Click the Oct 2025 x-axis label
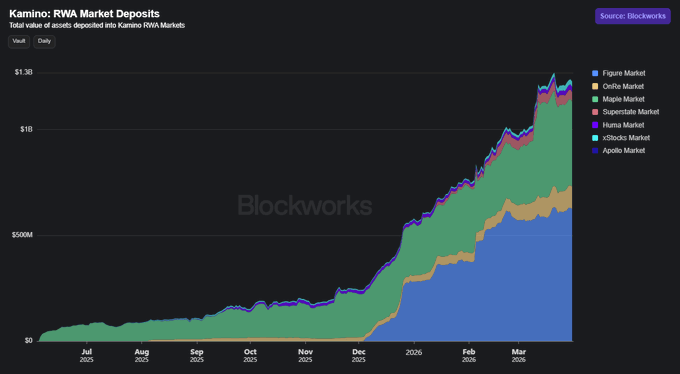The image size is (680, 374). (250, 355)
